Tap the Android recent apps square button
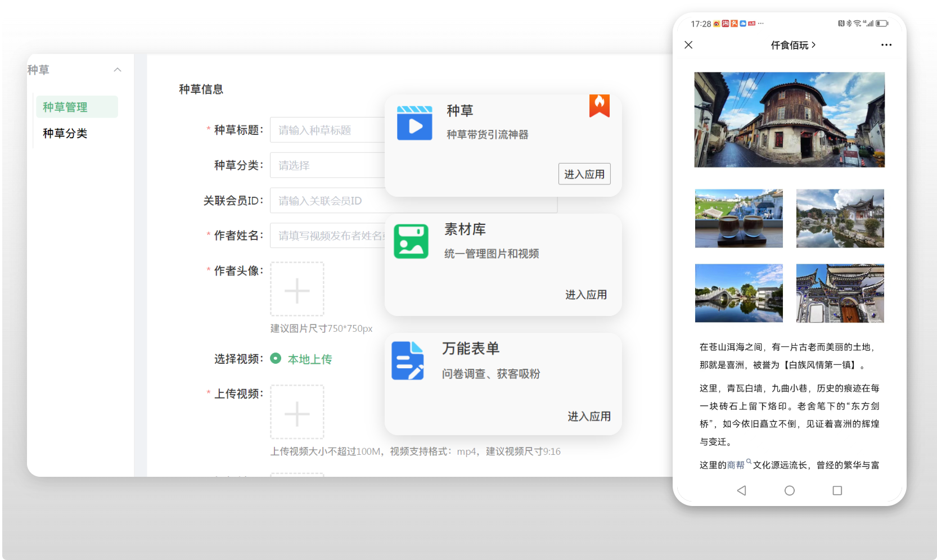The width and height of the screenshot is (937, 560). click(x=837, y=490)
